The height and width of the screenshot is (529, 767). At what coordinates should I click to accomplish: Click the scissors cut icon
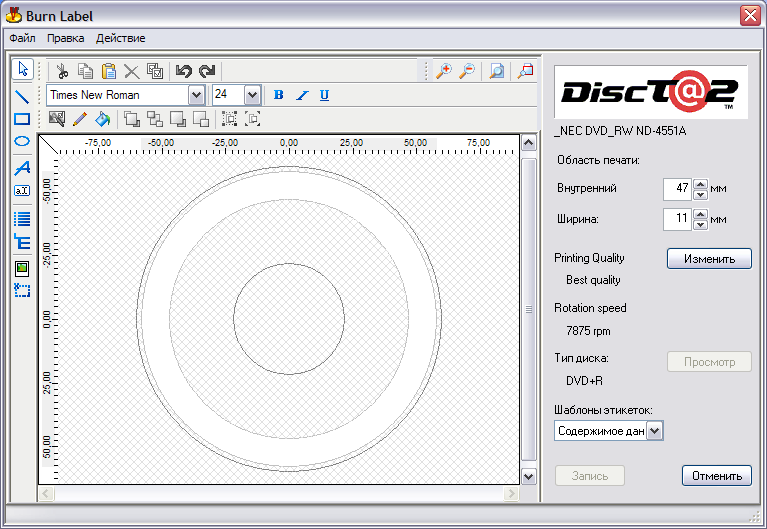(62, 71)
